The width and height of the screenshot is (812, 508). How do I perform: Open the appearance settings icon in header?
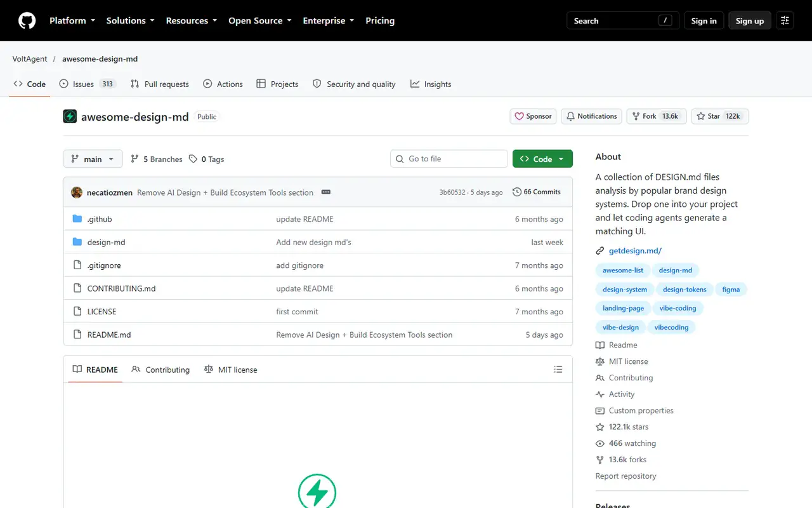click(x=785, y=20)
